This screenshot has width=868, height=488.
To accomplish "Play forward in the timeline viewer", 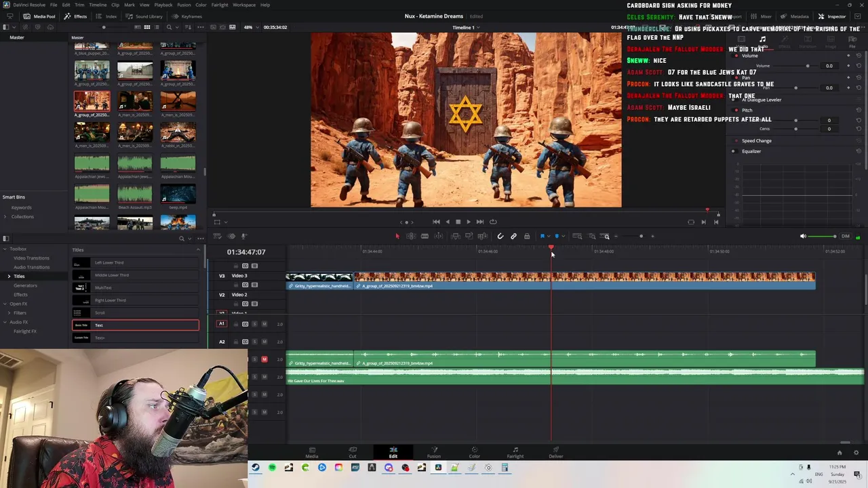I will [x=468, y=222].
